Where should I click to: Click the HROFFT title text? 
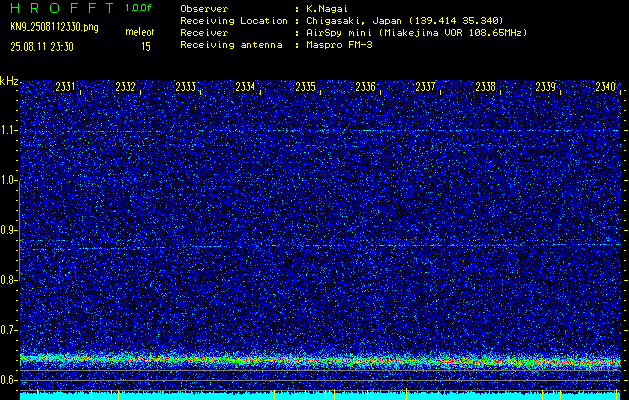(x=63, y=8)
